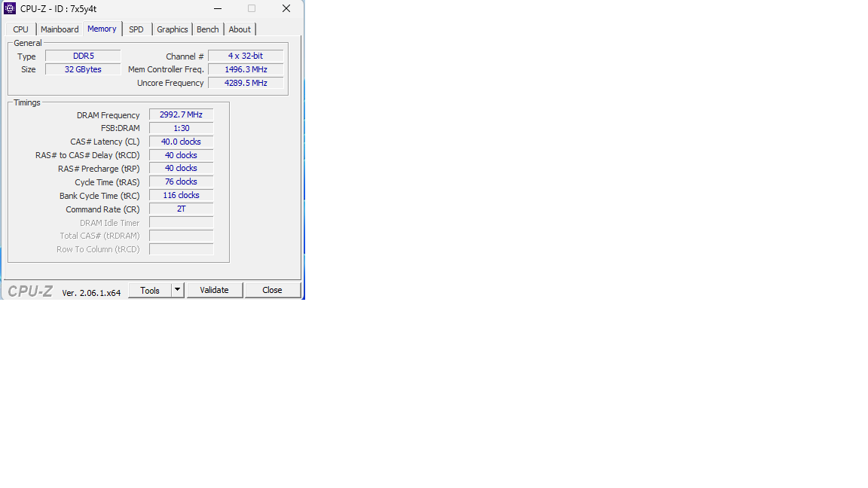
Task: Switch to the Mainboard tab
Action: click(x=60, y=29)
